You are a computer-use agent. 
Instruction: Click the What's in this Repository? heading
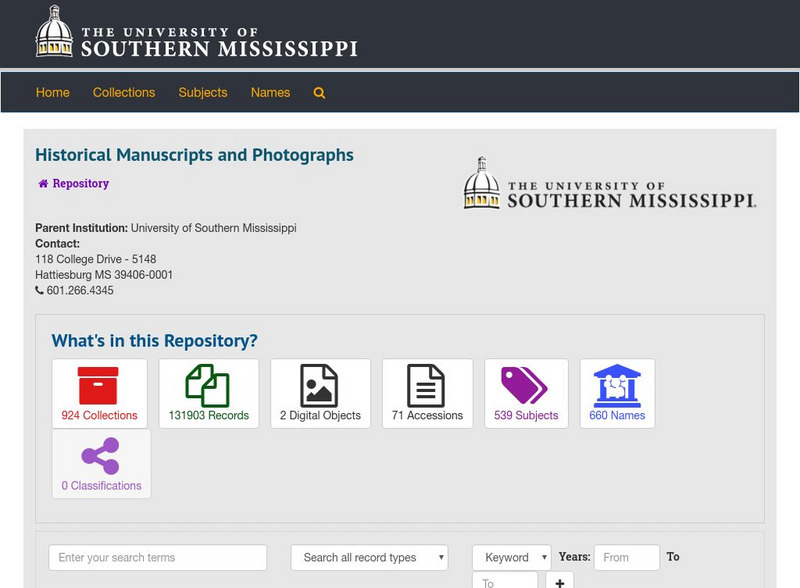pyautogui.click(x=155, y=340)
